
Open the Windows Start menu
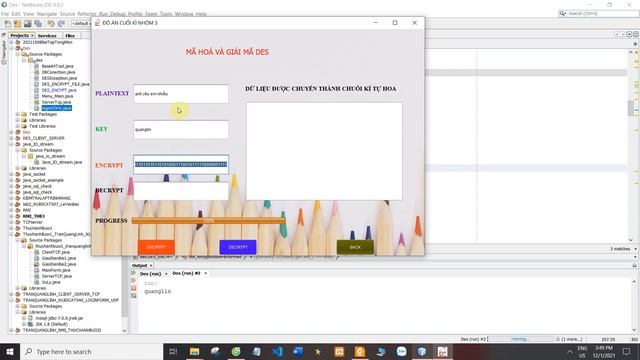(x=10, y=351)
